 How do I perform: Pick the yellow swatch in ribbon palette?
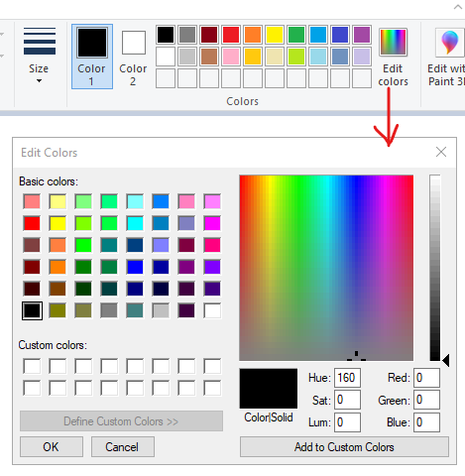(275, 35)
